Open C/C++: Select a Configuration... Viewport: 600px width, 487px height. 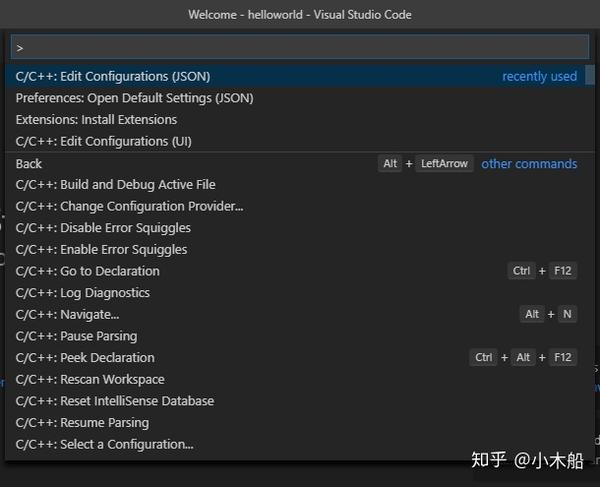coord(295,444)
